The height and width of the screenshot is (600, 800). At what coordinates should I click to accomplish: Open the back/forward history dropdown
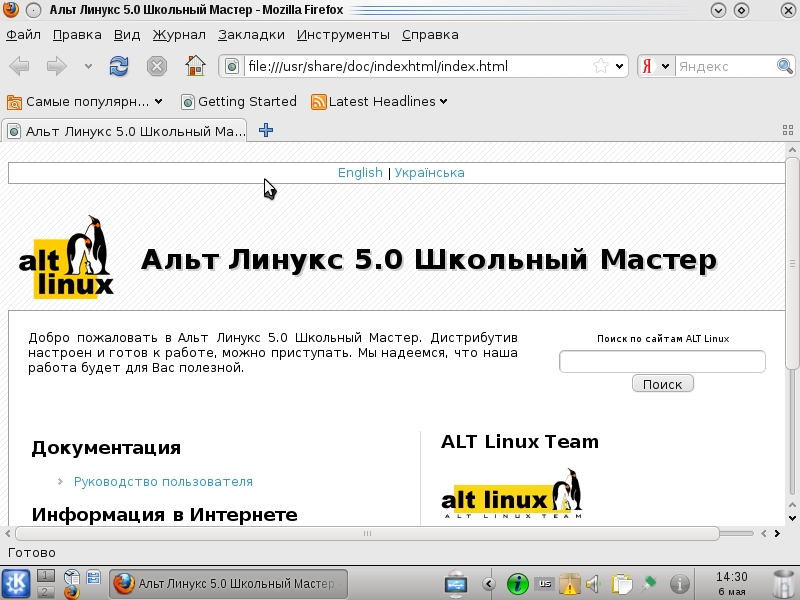[88, 66]
